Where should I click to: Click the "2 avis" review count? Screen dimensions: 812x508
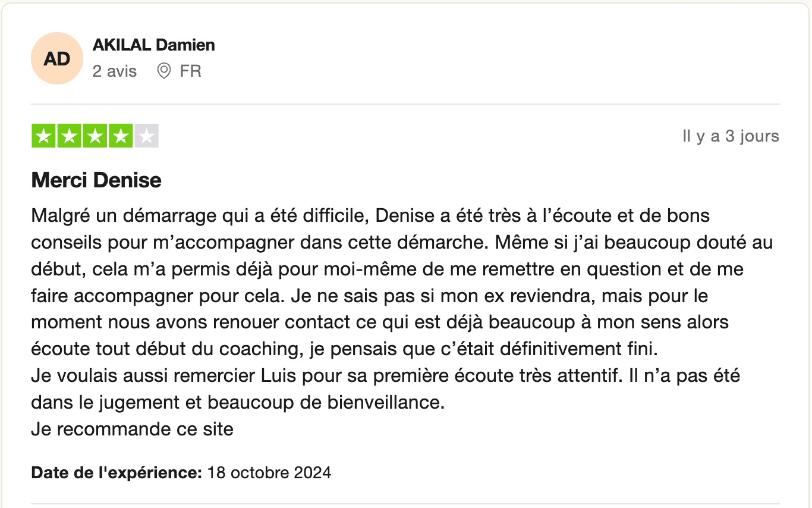[115, 71]
